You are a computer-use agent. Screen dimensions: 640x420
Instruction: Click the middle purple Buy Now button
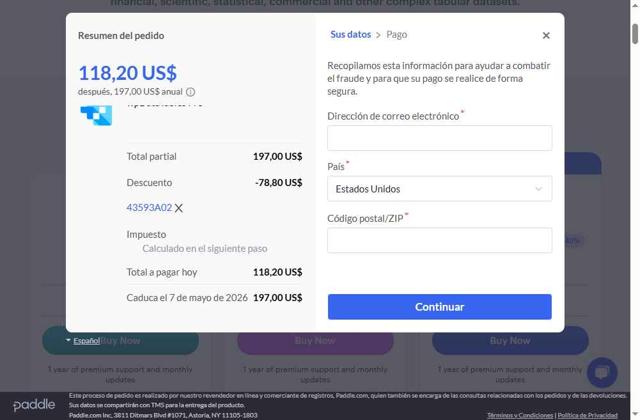pyautogui.click(x=315, y=342)
